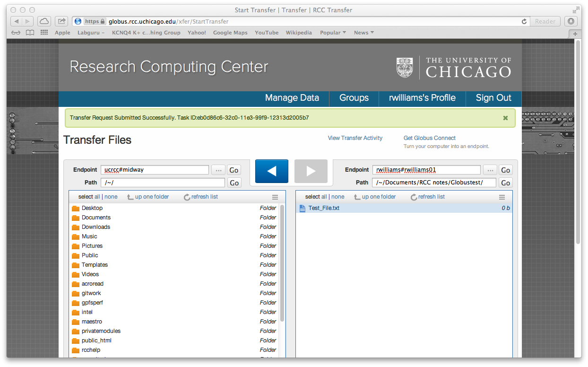The image size is (588, 367).
Task: Select the public_html folder row
Action: (x=174, y=341)
